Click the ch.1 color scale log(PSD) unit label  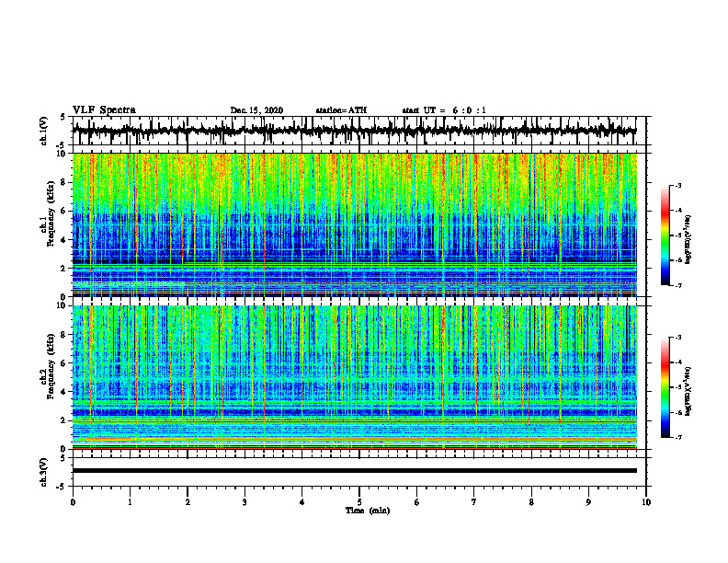pyautogui.click(x=688, y=240)
